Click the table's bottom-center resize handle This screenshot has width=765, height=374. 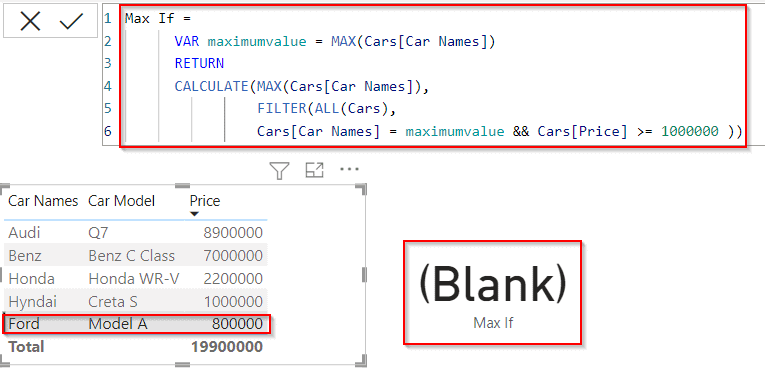[x=181, y=364]
